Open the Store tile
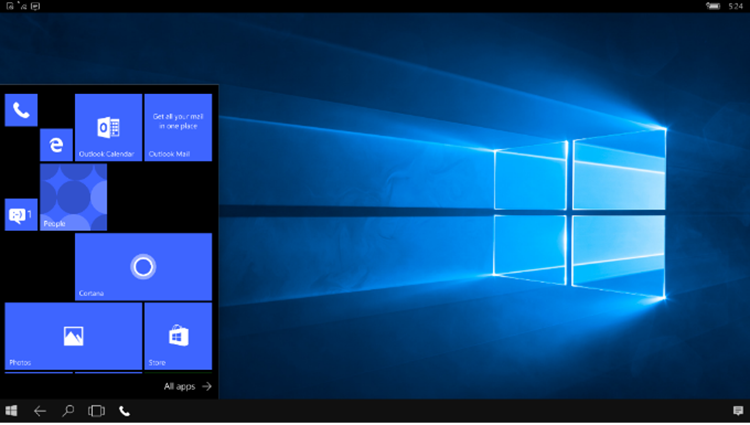The image size is (750, 425). pyautogui.click(x=178, y=336)
